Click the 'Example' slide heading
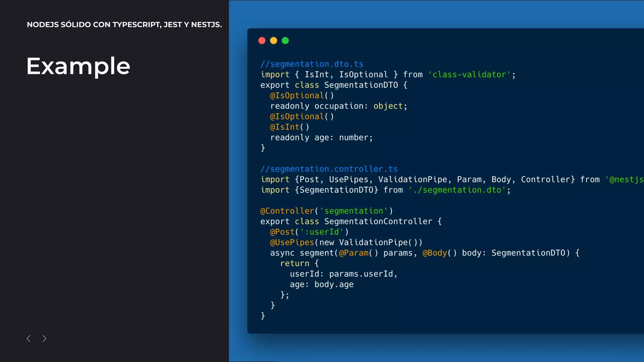 tap(78, 66)
